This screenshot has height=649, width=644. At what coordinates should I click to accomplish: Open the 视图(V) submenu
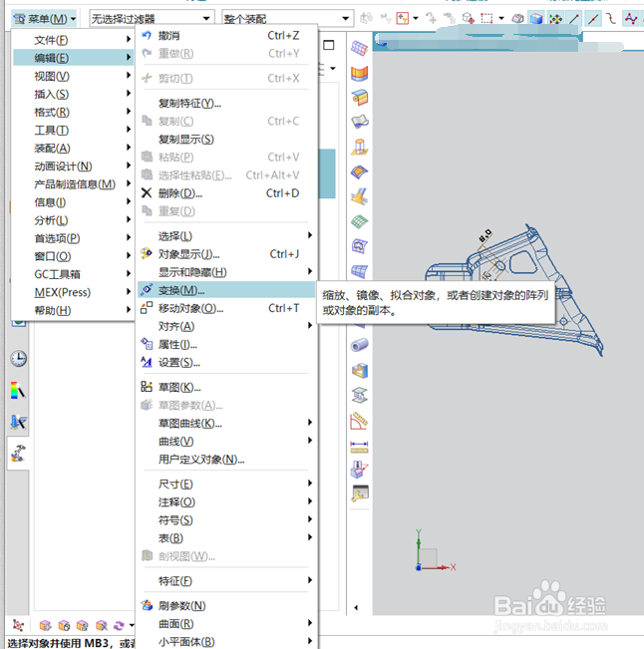pos(73,76)
